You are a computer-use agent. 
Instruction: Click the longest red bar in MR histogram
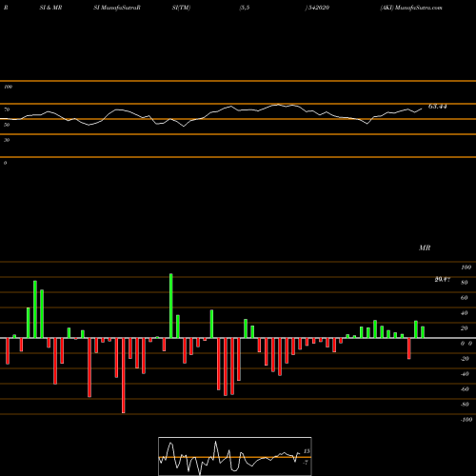(x=124, y=375)
